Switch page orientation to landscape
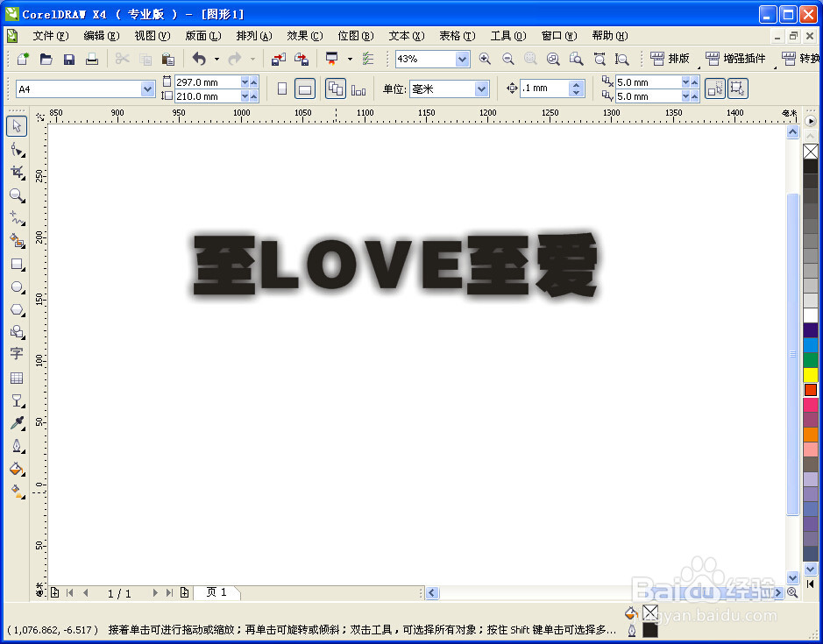The height and width of the screenshot is (644, 823). [x=303, y=88]
